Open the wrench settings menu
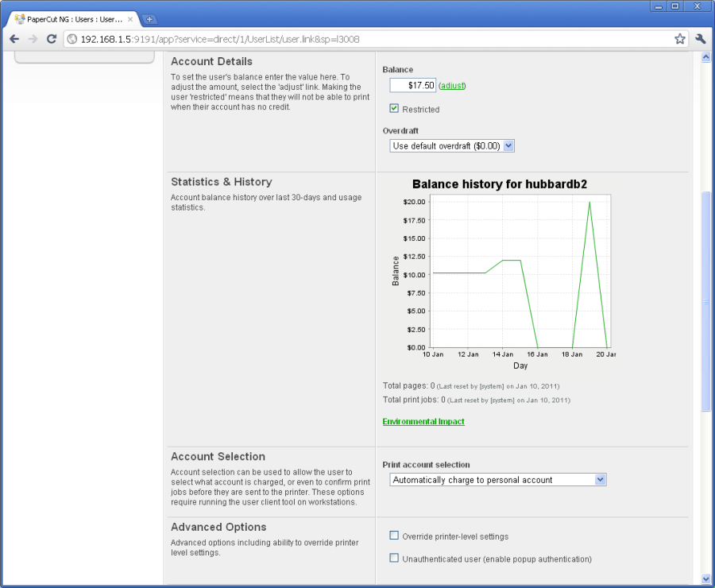The image size is (715, 588). [x=701, y=38]
